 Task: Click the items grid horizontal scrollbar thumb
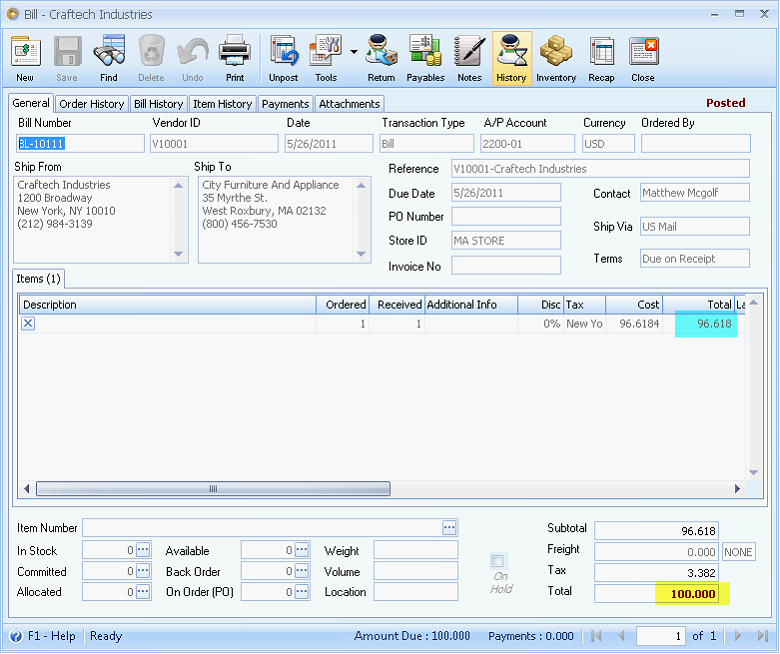tap(213, 489)
